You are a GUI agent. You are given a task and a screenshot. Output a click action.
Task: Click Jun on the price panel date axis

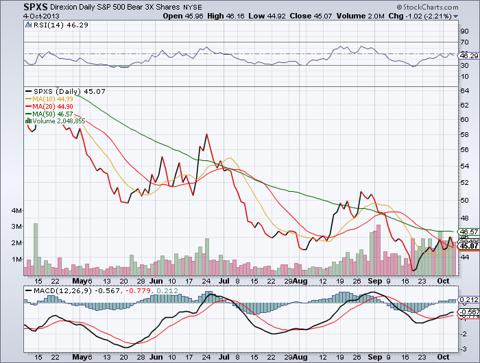pyautogui.click(x=156, y=281)
